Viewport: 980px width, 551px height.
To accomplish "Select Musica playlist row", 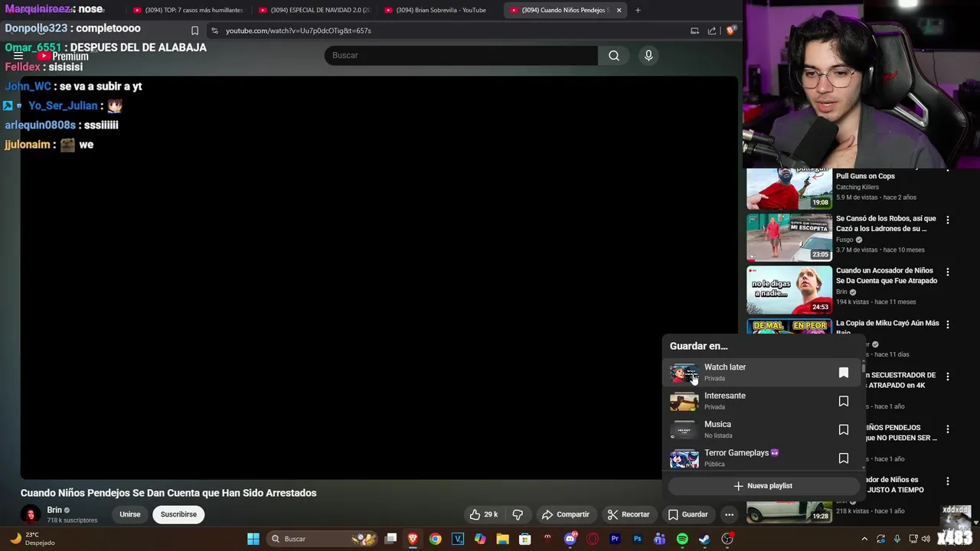I will tap(762, 429).
